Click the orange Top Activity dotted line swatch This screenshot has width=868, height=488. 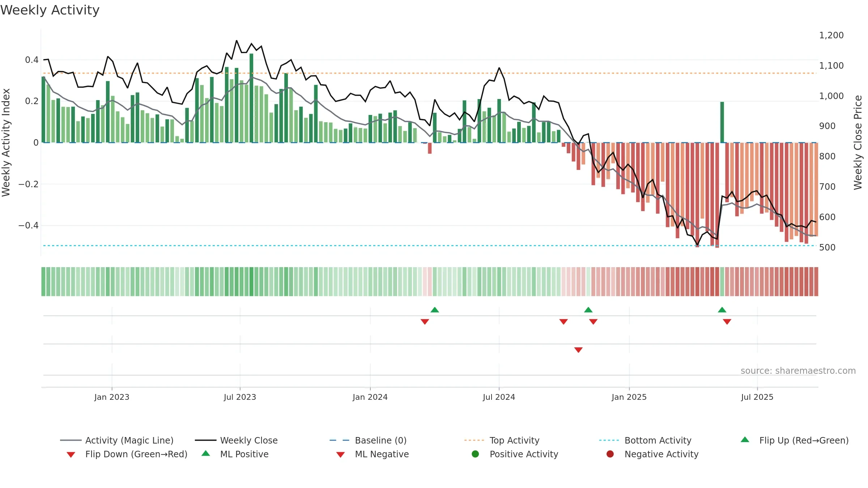point(474,440)
